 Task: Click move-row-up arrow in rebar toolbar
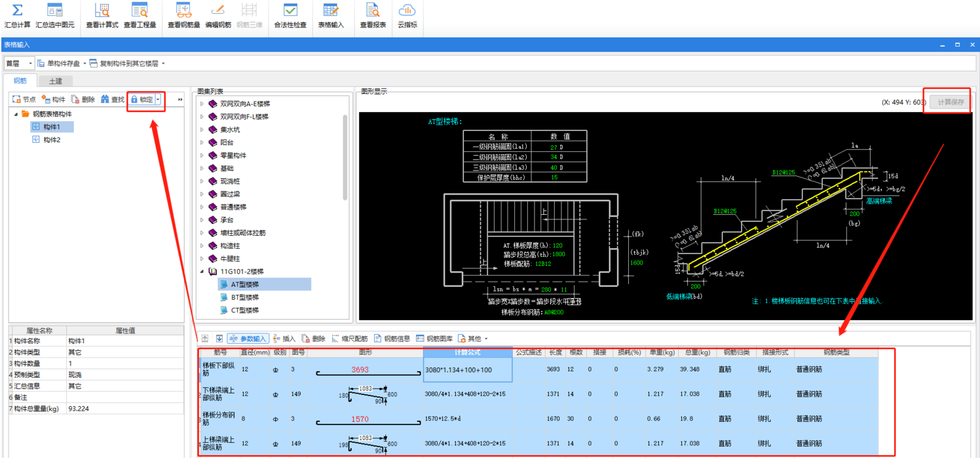point(205,339)
